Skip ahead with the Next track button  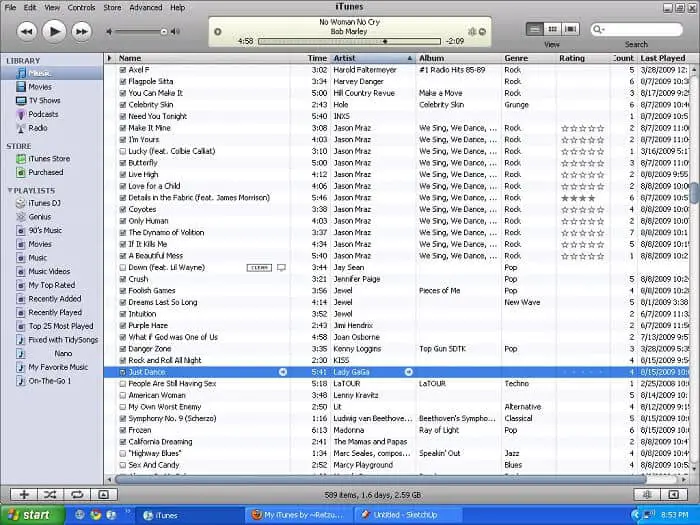coord(81,32)
